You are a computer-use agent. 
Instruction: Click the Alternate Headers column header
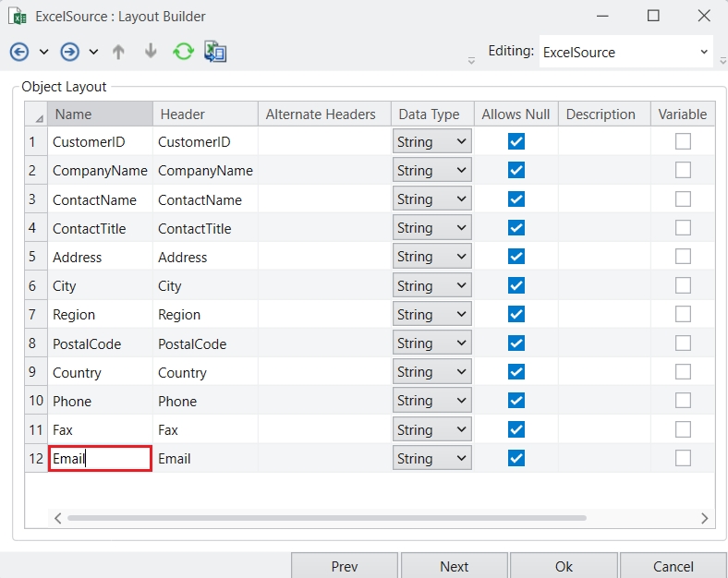pyautogui.click(x=321, y=114)
